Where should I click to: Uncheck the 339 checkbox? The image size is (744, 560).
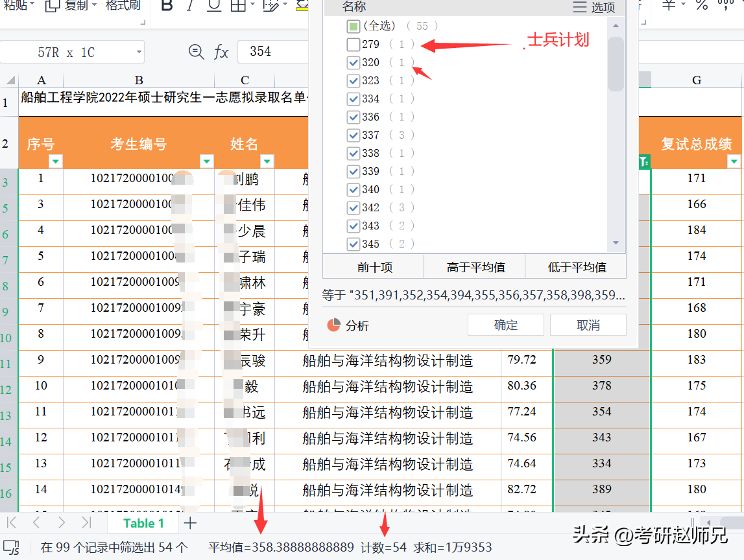coord(353,171)
